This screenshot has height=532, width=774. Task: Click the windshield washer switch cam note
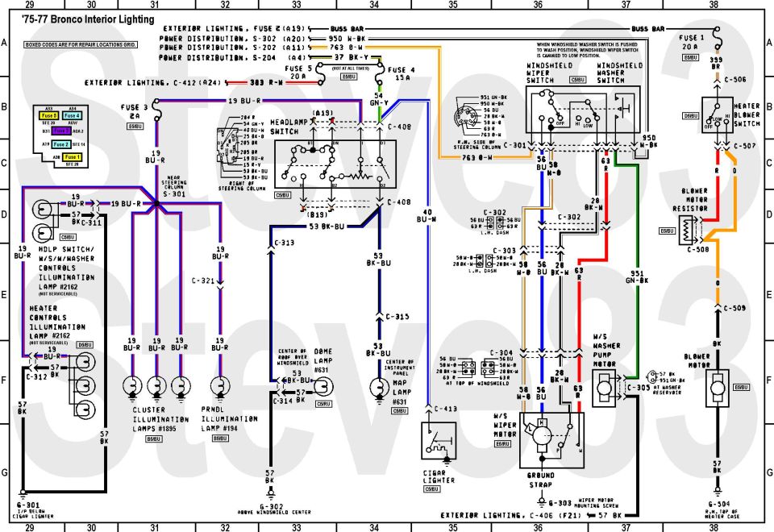pyautogui.click(x=588, y=49)
